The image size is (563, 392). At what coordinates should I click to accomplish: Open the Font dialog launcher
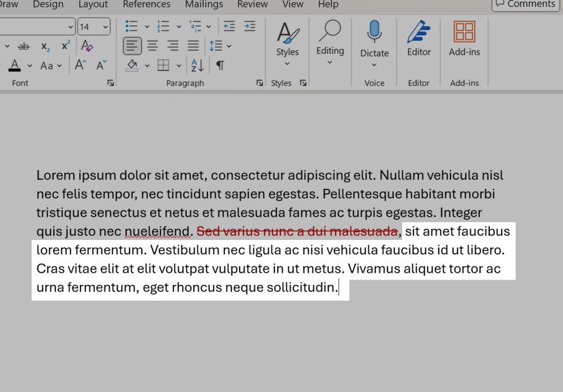[x=111, y=83]
